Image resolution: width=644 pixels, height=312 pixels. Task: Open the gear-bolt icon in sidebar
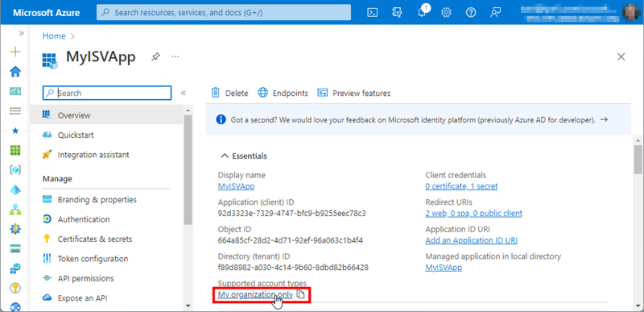(x=15, y=229)
